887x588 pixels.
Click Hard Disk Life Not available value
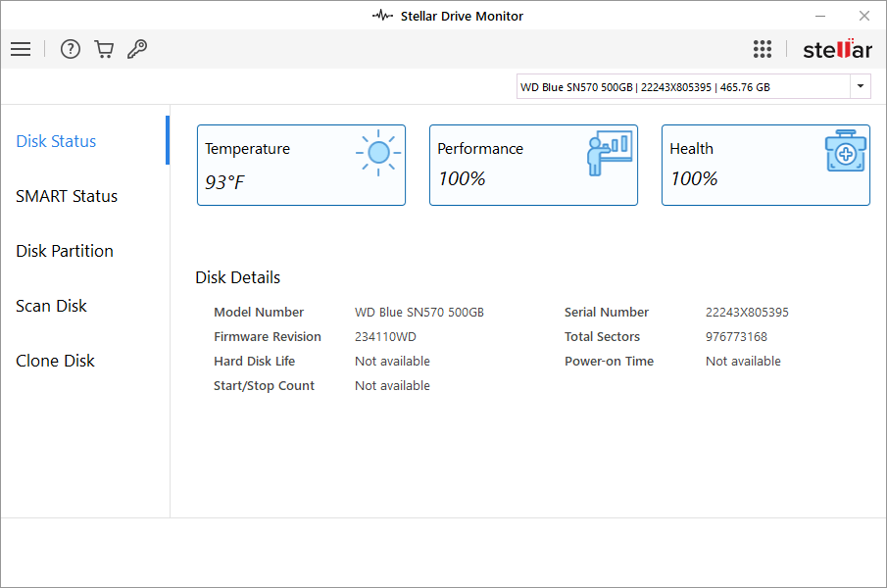tap(392, 361)
